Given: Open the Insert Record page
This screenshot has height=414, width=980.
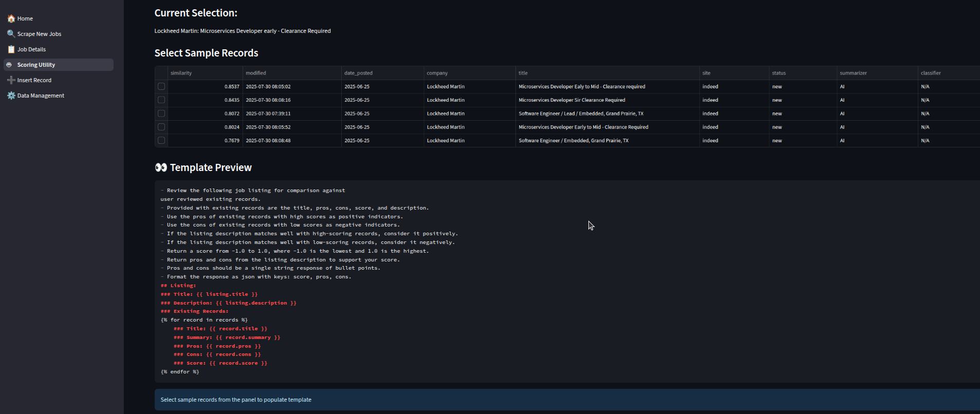Looking at the screenshot, I should 34,80.
